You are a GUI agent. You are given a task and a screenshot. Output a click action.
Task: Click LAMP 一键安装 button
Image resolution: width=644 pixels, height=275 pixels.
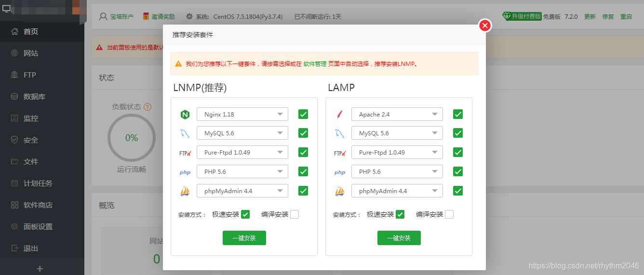point(399,238)
